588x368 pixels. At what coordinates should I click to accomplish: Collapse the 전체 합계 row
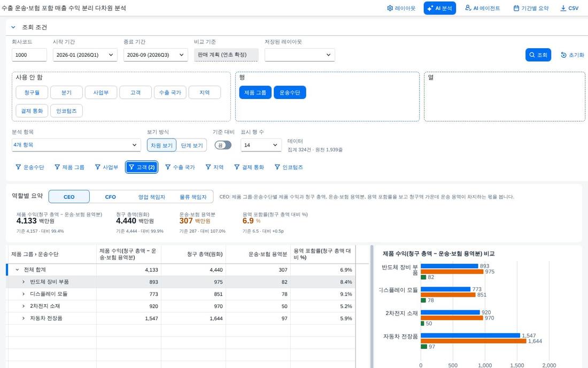click(x=17, y=270)
